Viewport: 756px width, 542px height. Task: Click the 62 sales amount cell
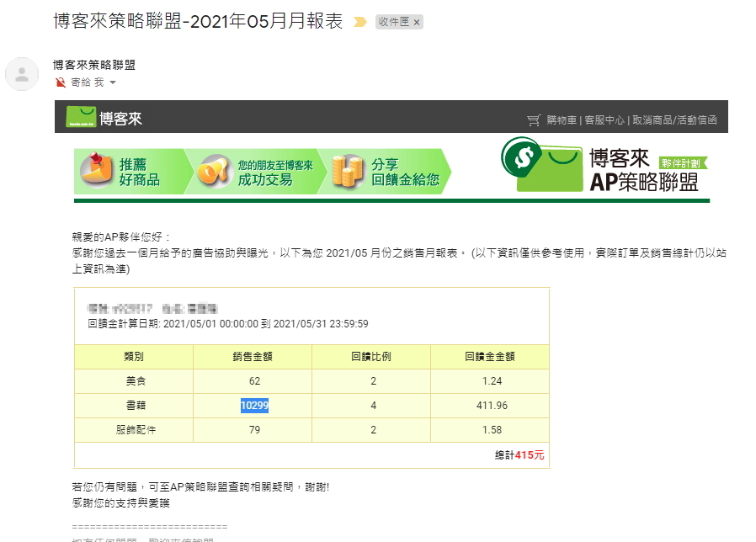[254, 381]
